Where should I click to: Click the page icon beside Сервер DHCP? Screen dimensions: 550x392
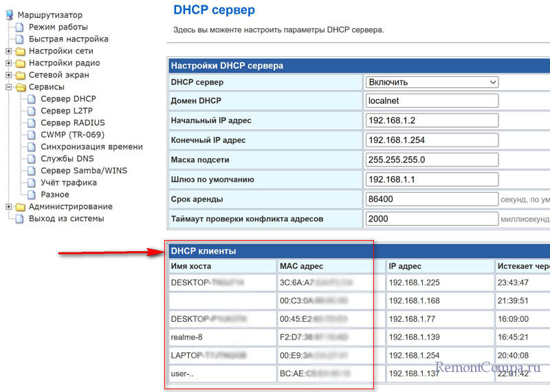coord(32,99)
